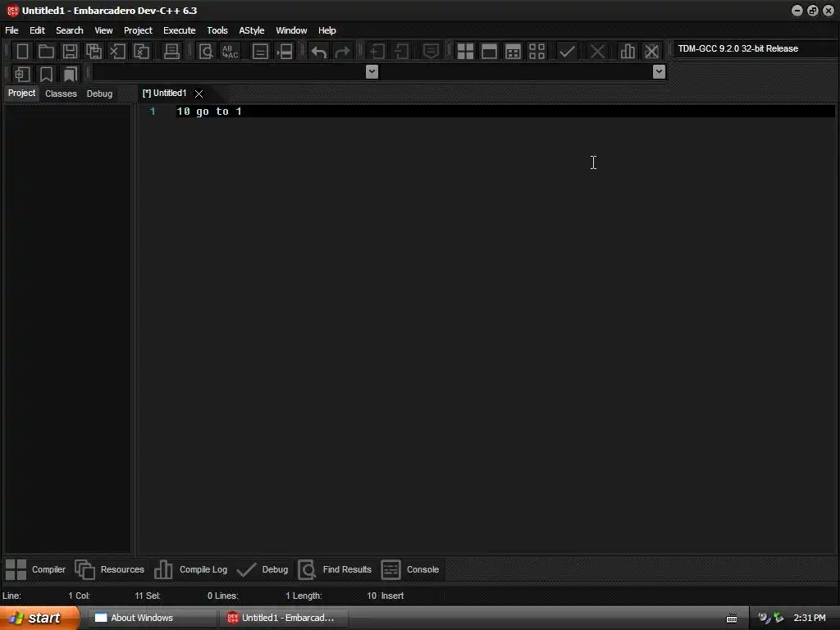840x630 pixels.
Task: Open the Project menu
Action: [138, 30]
